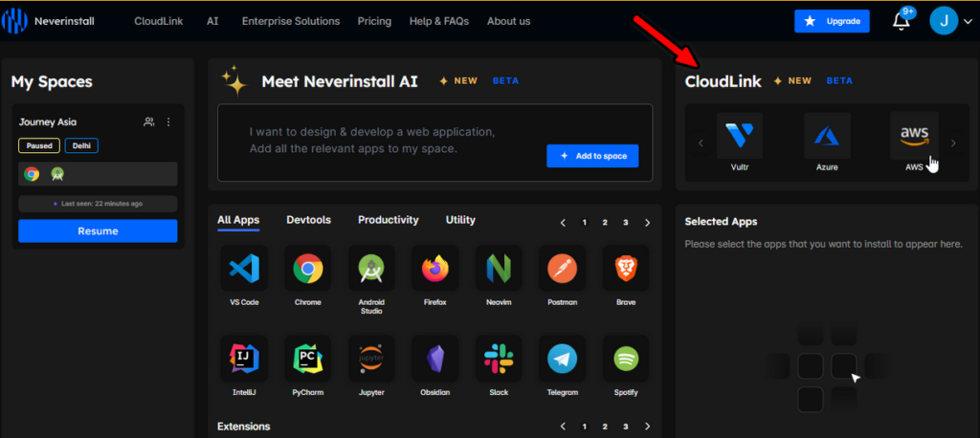Click the Delhi region badge
This screenshot has height=438, width=980.
click(81, 145)
